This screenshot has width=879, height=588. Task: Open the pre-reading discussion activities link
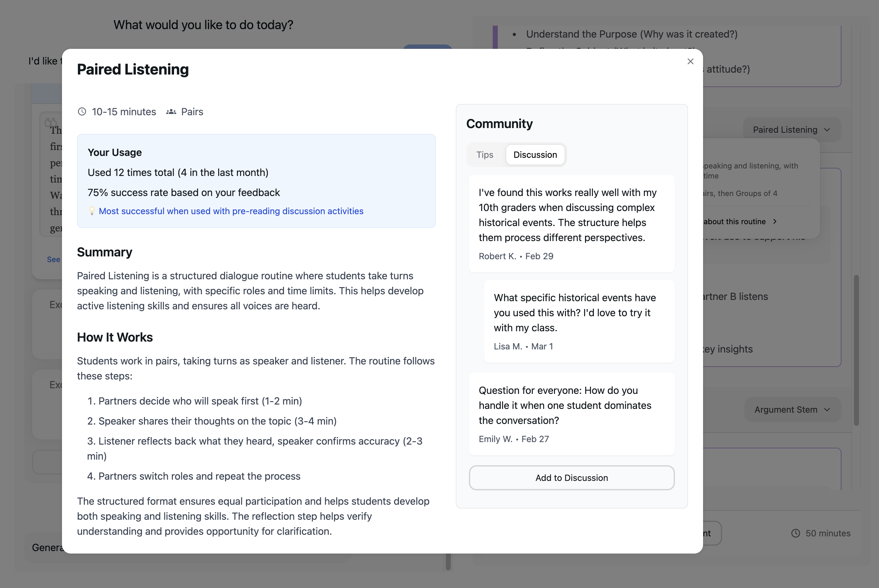pyautogui.click(x=231, y=211)
